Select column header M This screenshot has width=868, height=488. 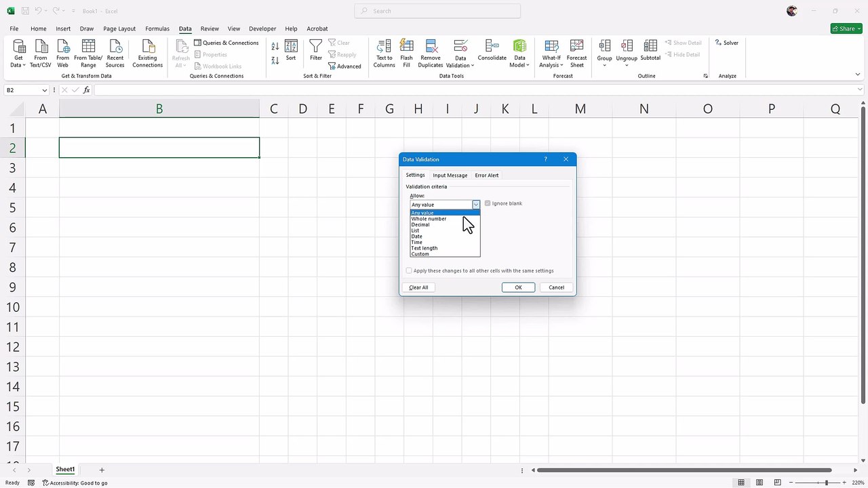580,108
